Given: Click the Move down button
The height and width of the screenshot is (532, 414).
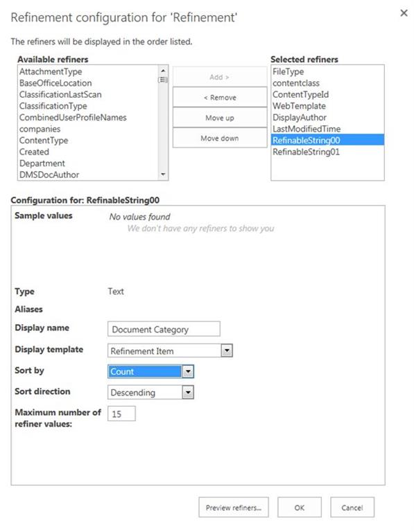Looking at the screenshot, I should (219, 138).
